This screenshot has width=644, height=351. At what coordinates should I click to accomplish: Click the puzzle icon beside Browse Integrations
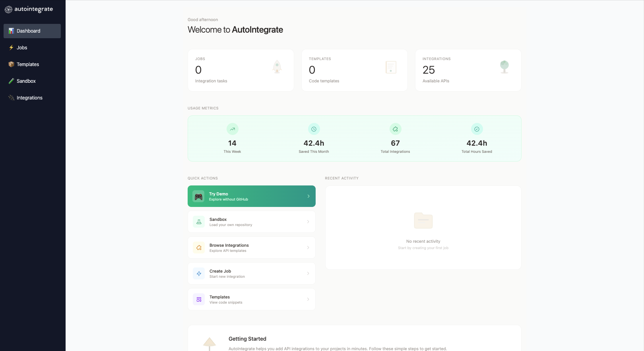[199, 248]
